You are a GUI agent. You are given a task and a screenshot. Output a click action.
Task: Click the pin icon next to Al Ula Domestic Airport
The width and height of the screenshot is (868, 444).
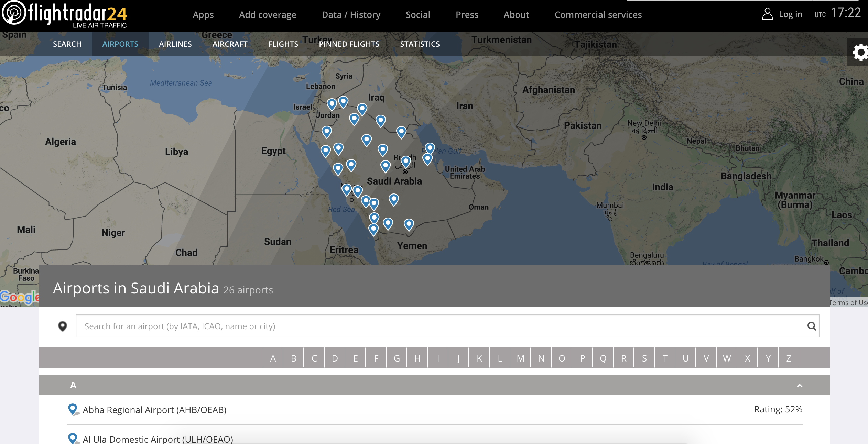pyautogui.click(x=73, y=438)
